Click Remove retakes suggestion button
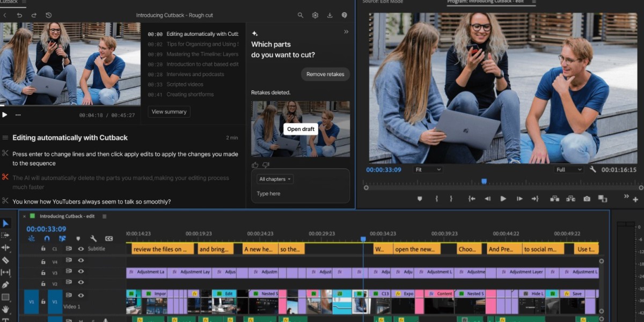This screenshot has width=644, height=322. coord(325,74)
